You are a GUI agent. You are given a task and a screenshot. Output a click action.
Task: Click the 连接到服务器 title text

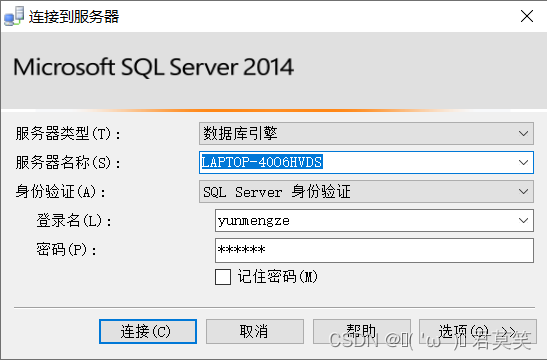pos(74,16)
